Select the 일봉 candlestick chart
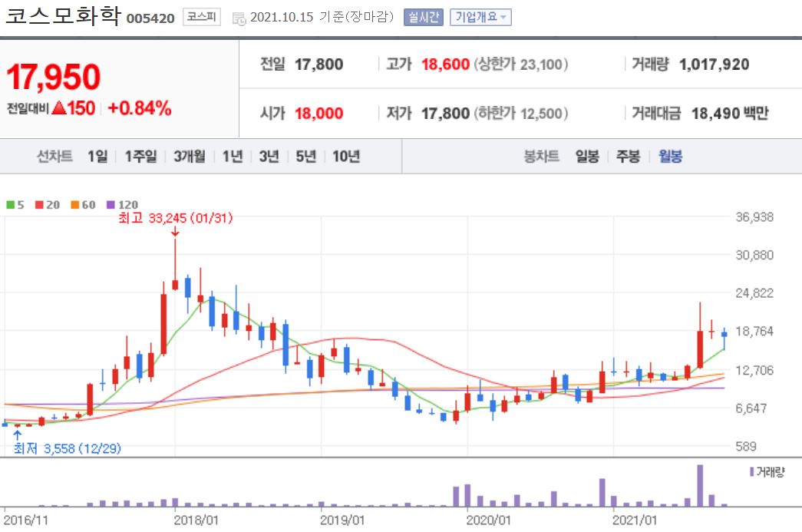The image size is (802, 532). tap(587, 156)
